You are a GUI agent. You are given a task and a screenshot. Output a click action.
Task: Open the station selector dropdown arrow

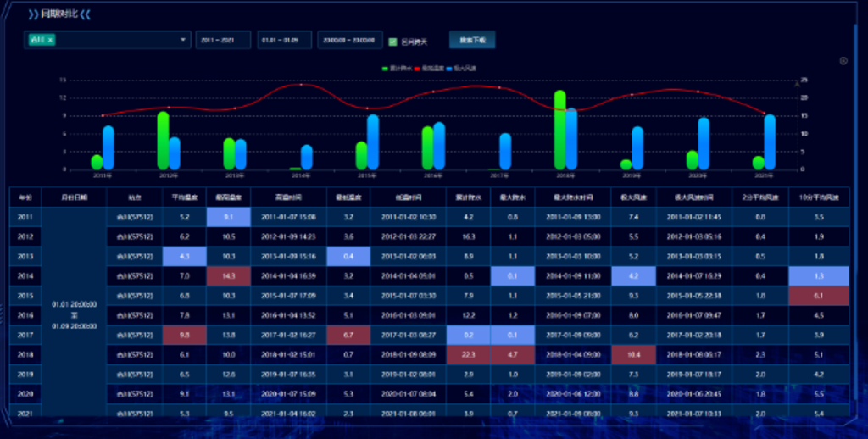point(183,40)
